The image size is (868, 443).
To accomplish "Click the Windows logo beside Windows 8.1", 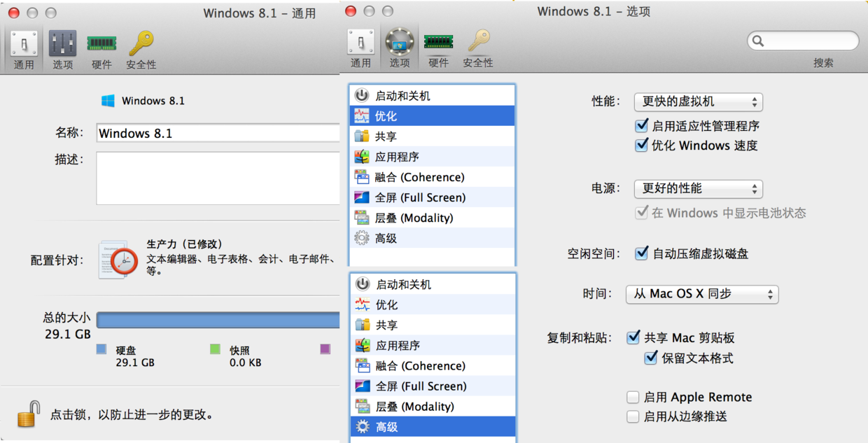I will point(108,101).
